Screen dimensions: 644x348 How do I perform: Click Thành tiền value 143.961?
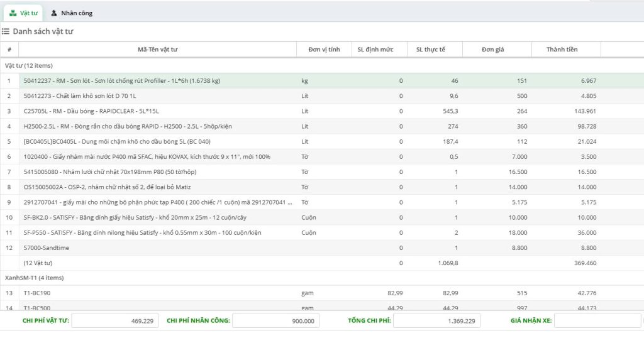click(x=585, y=111)
